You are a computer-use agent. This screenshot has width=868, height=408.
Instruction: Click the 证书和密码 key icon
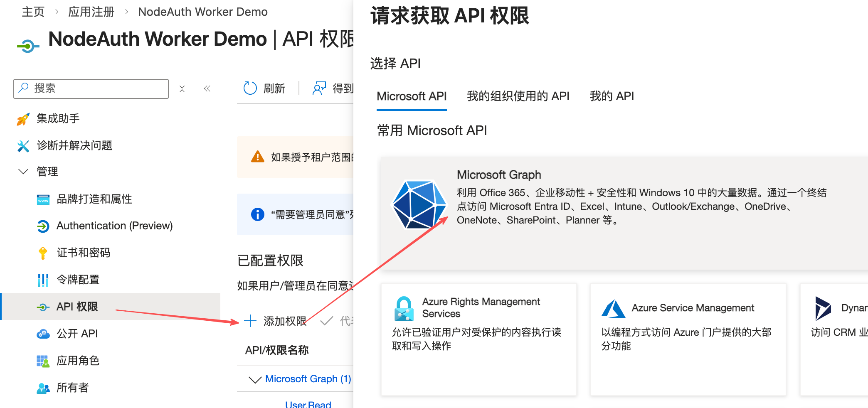coord(43,253)
